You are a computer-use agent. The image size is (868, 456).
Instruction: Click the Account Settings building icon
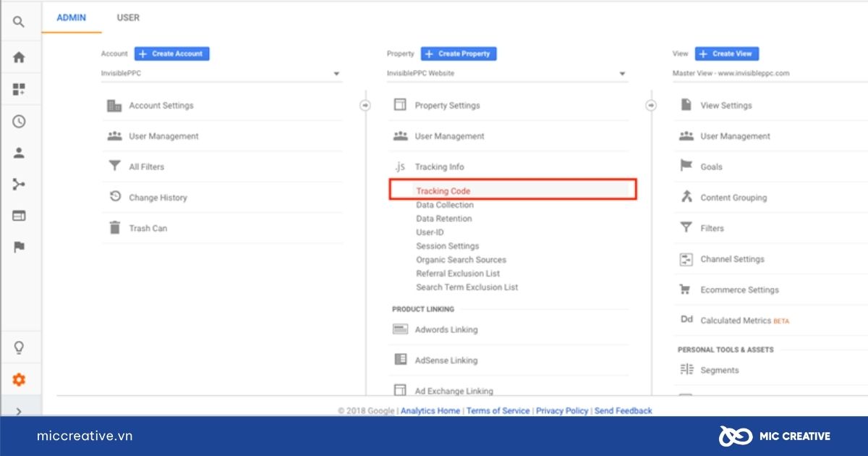click(114, 106)
